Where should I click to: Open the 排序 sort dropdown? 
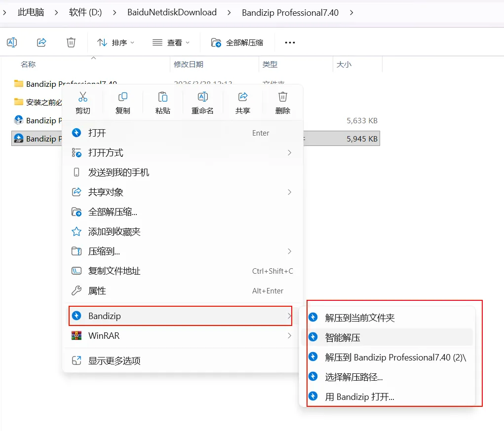116,42
